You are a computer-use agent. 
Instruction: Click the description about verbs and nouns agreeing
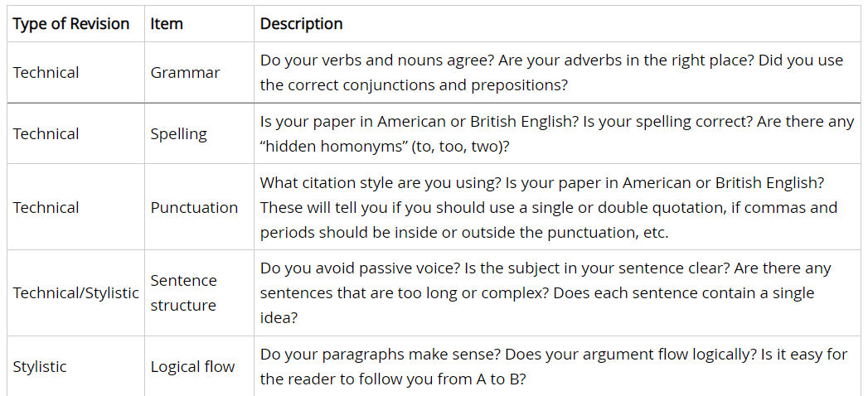click(x=551, y=72)
